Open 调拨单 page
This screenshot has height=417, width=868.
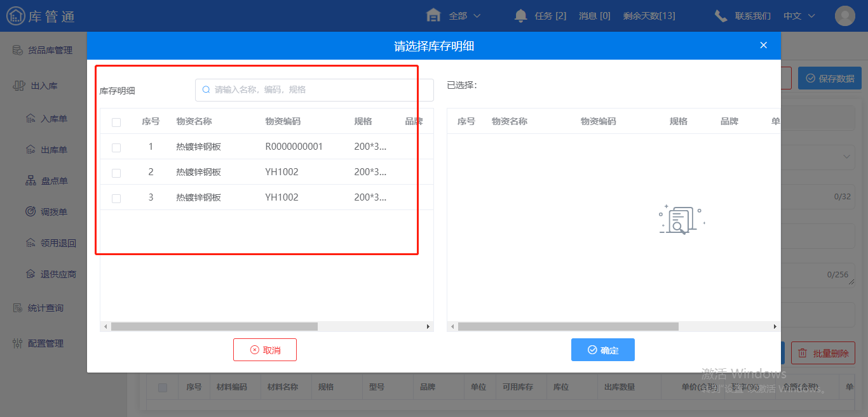[54, 212]
